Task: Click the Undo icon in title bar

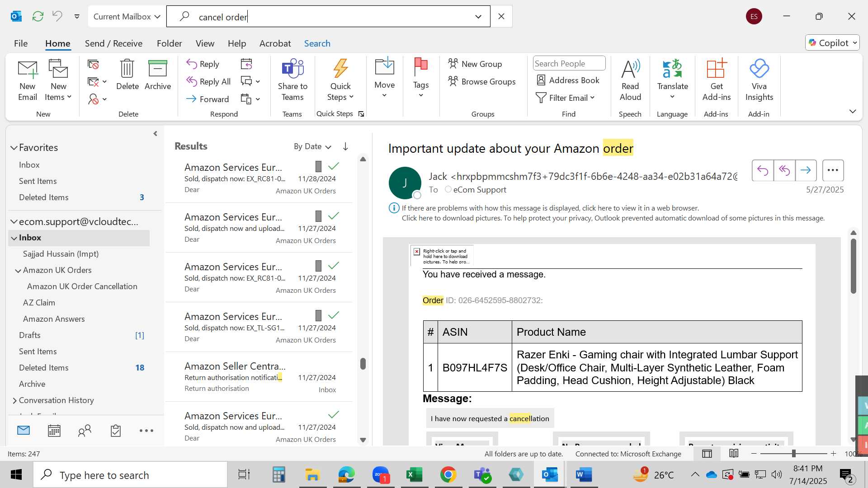Action: (57, 17)
